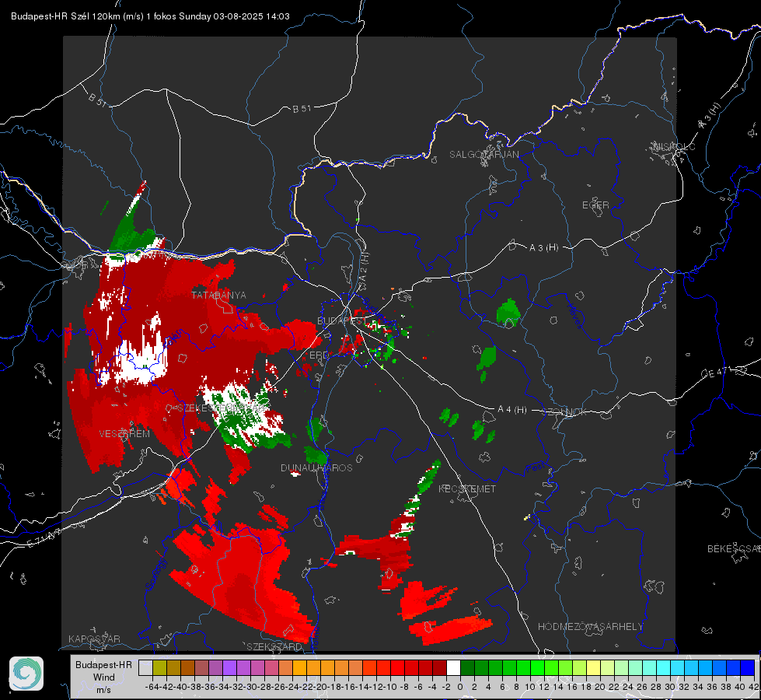Pick the darkest blue legend swatch at 42
Screen dimensions: 761x700
(748, 667)
